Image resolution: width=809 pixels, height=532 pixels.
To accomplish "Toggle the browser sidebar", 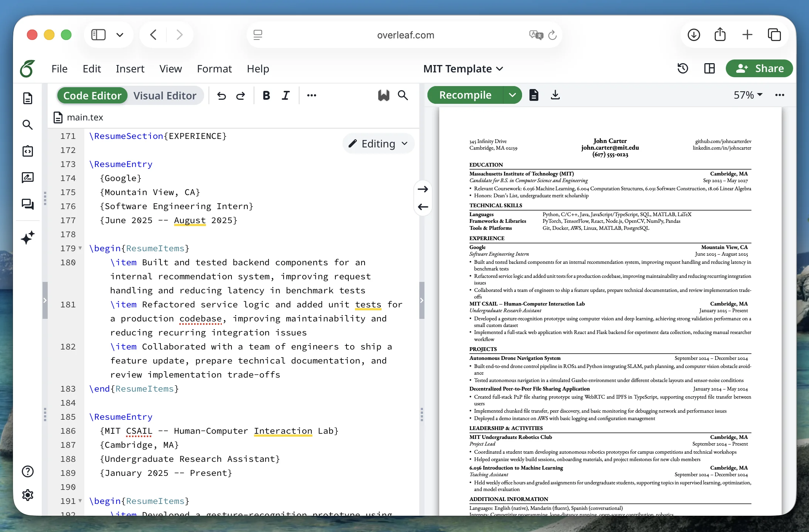I will 98,35.
